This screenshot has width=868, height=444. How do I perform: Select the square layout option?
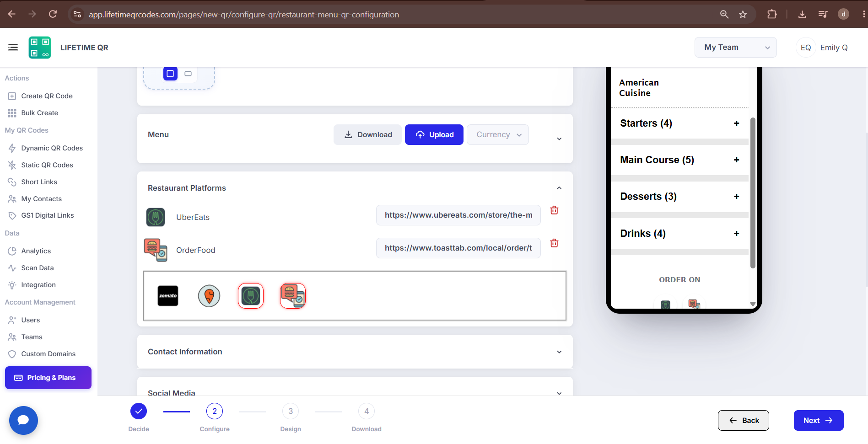[x=170, y=74]
